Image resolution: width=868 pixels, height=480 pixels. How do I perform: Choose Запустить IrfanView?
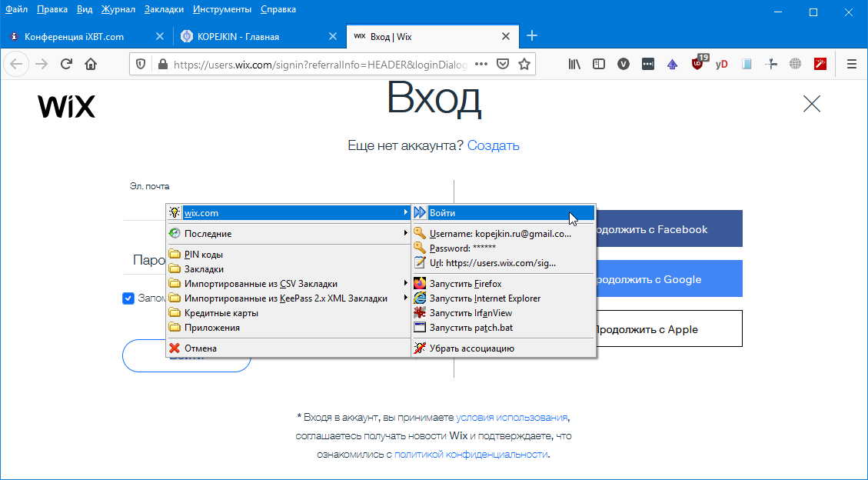coord(504,313)
